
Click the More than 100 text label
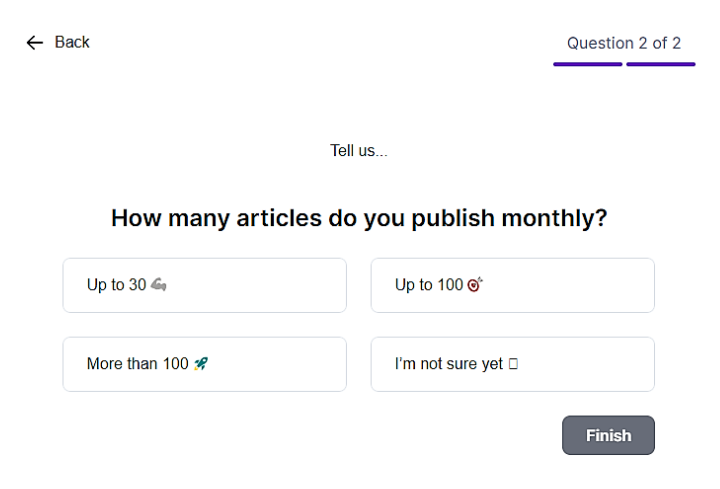pyautogui.click(x=137, y=364)
